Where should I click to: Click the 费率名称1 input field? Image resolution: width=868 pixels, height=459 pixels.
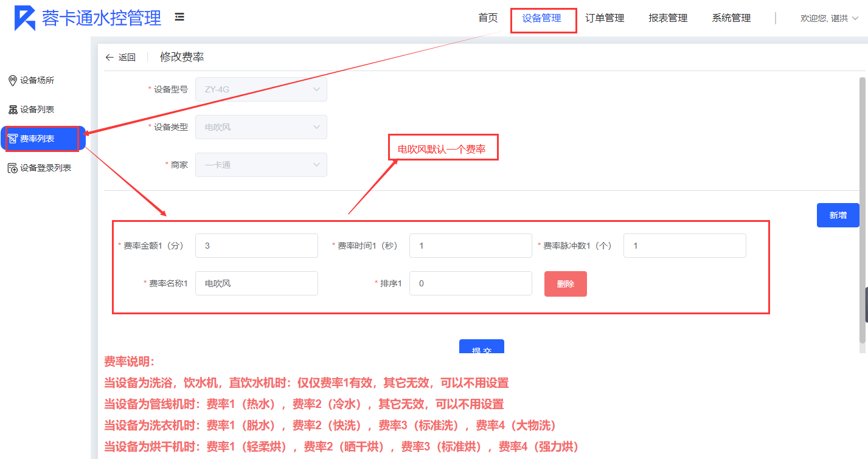click(256, 283)
